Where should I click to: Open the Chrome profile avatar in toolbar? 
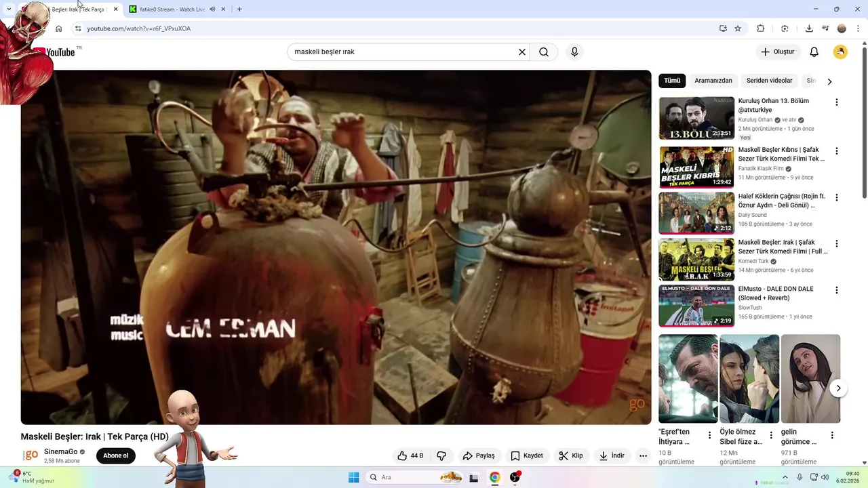coord(842,28)
